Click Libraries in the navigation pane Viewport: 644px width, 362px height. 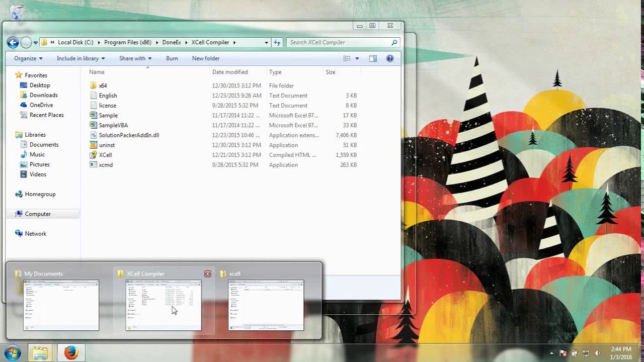tap(35, 135)
